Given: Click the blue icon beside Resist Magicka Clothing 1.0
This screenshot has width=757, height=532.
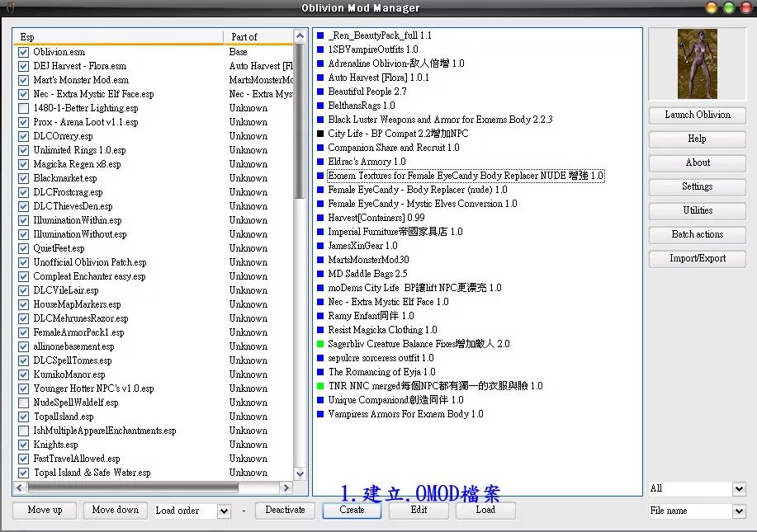Looking at the screenshot, I should 320,330.
